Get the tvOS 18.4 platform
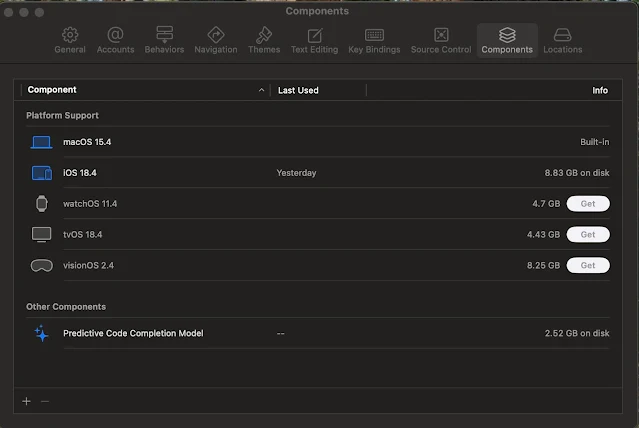 coord(588,234)
